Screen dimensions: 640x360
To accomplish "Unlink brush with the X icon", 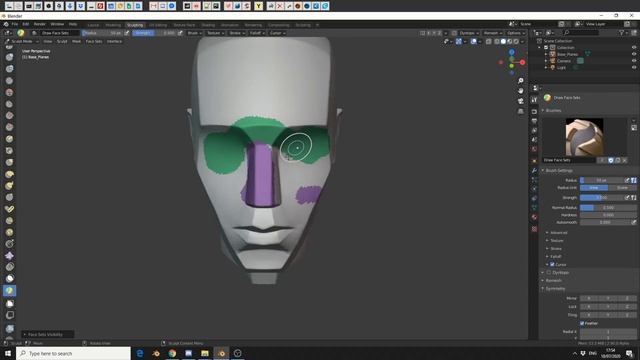I will [x=624, y=160].
